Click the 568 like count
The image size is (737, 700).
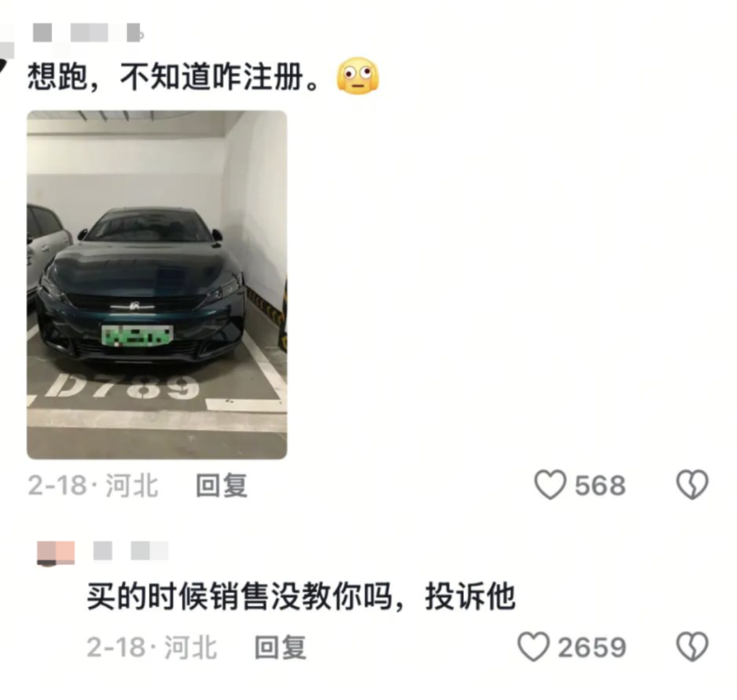point(601,485)
